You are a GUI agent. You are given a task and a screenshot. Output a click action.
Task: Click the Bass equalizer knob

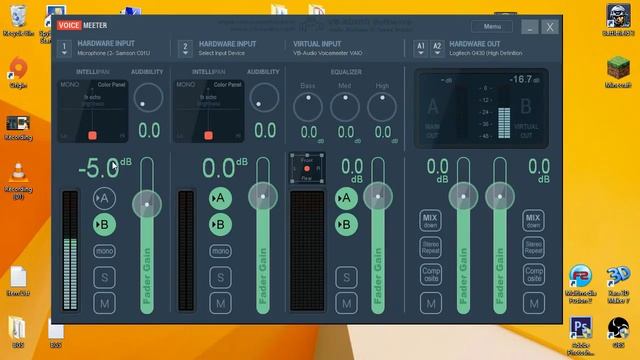pyautogui.click(x=308, y=107)
